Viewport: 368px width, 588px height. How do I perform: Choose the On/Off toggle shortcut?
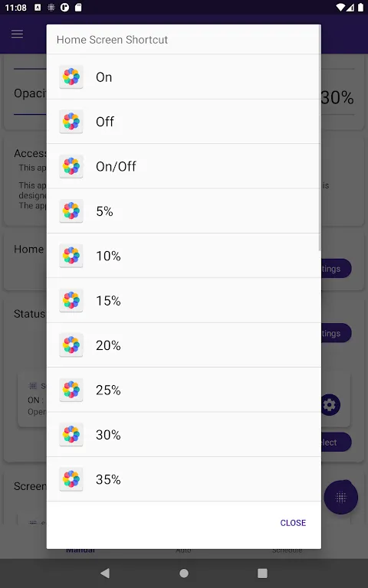pos(184,166)
